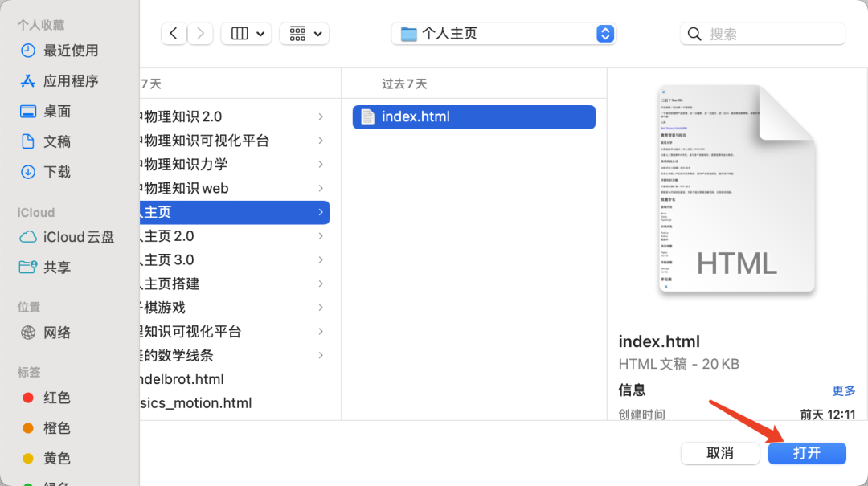
Task: Open 最近使用 in the sidebar
Action: coord(70,51)
